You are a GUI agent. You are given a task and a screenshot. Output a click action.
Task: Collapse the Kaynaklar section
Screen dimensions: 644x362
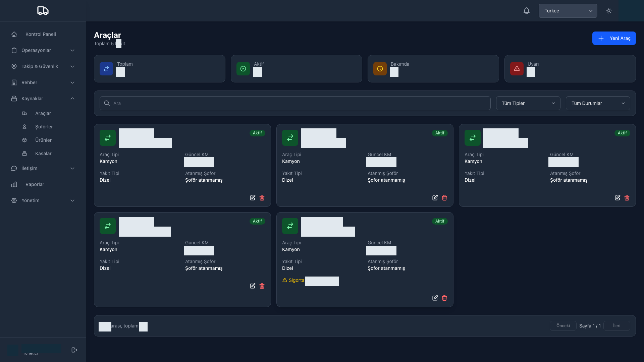pos(43,99)
